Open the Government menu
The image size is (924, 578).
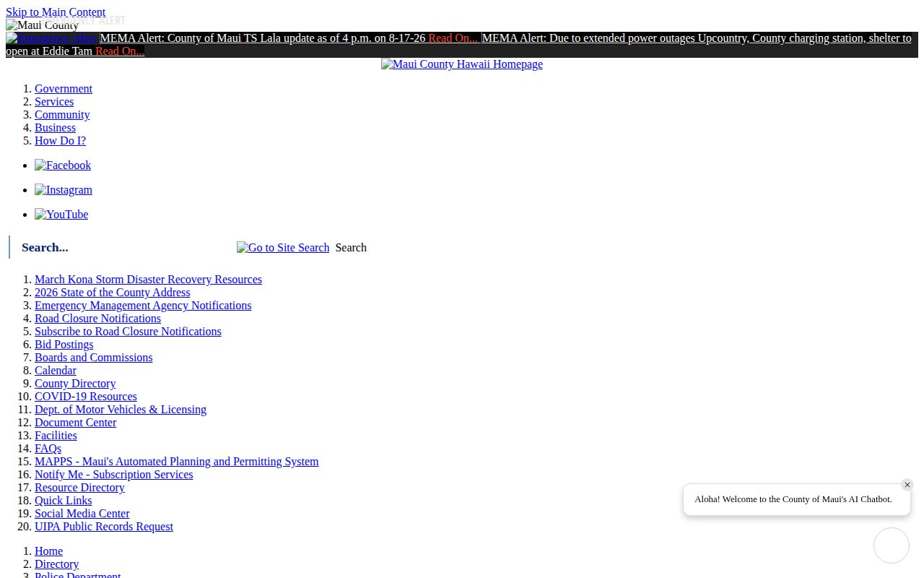[x=64, y=89]
